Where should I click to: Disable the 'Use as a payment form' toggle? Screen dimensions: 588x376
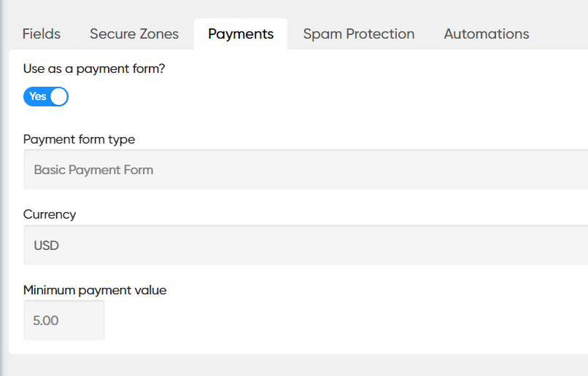[x=46, y=97]
